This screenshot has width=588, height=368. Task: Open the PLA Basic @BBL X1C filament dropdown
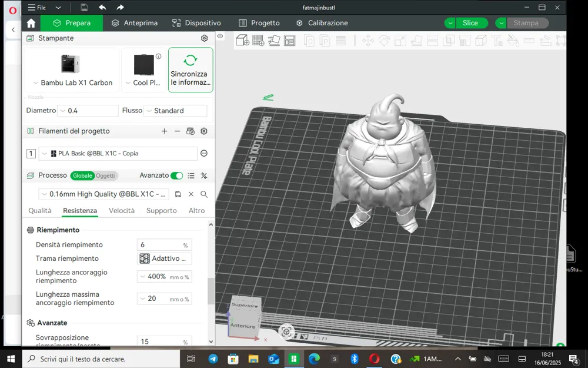point(118,153)
